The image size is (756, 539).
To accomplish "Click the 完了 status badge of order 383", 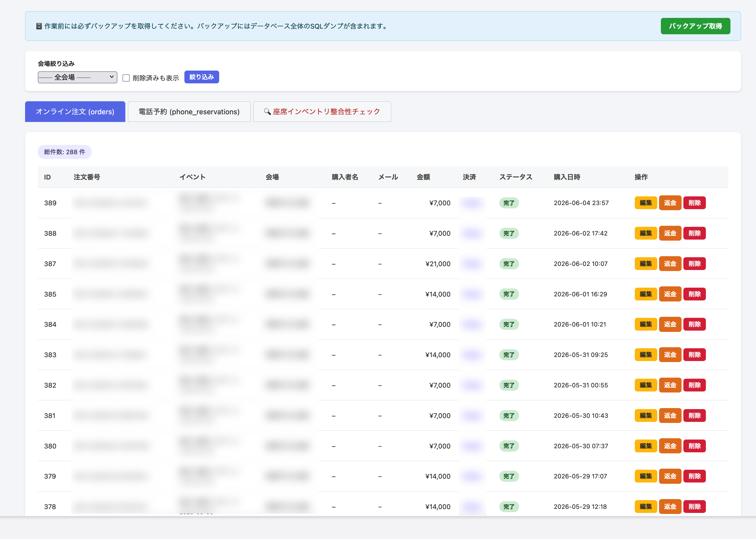I will 509,355.
